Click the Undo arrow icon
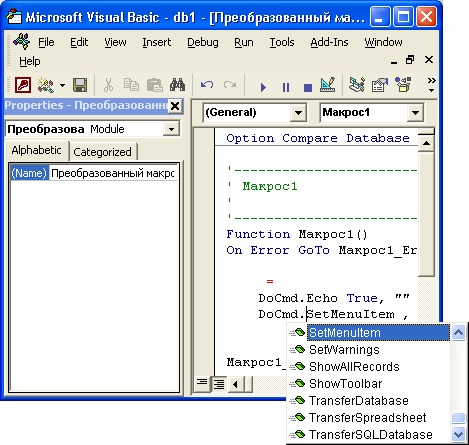 coord(207,85)
